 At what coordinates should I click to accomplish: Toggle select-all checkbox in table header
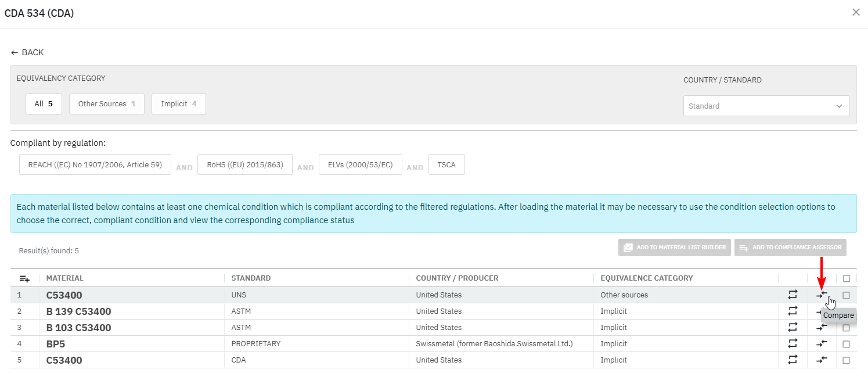(846, 278)
